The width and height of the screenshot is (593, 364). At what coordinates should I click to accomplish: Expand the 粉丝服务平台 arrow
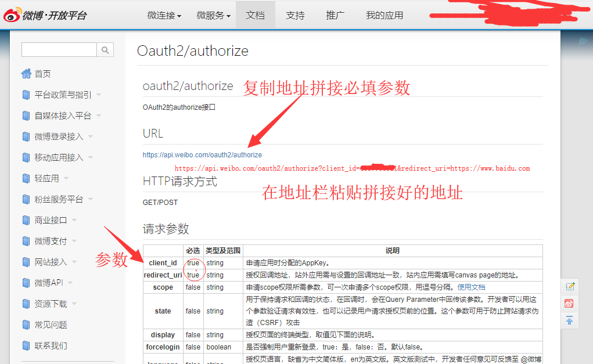coord(91,199)
